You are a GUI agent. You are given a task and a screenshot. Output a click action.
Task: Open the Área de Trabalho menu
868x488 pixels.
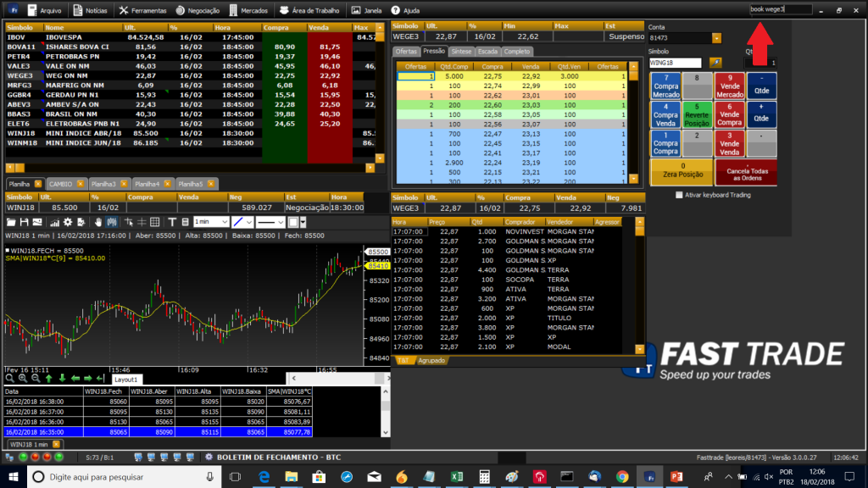point(310,10)
